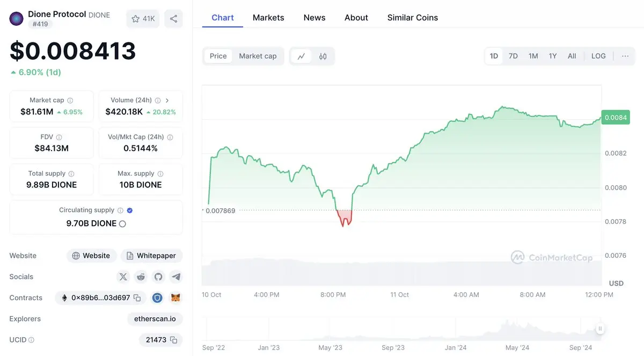Select 1M time range
Screen dimensions: 644x356
(x=533, y=56)
